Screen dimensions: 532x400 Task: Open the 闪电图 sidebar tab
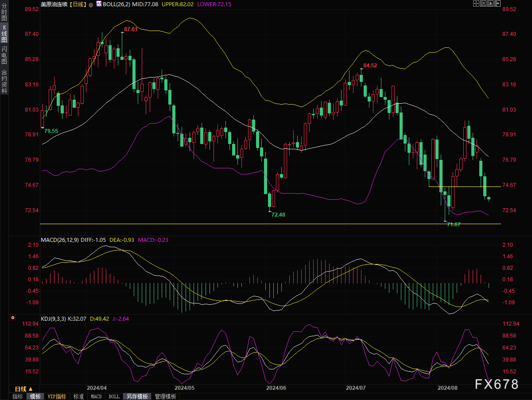[x=4, y=55]
